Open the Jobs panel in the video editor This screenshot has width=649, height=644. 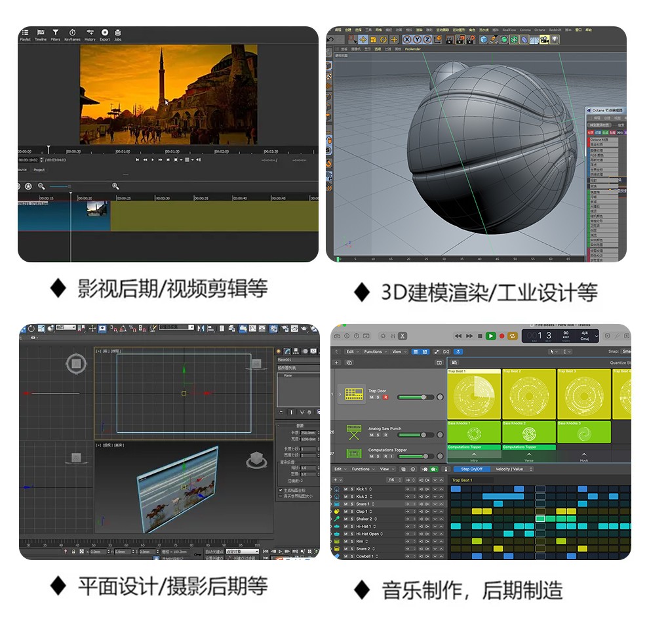click(118, 34)
